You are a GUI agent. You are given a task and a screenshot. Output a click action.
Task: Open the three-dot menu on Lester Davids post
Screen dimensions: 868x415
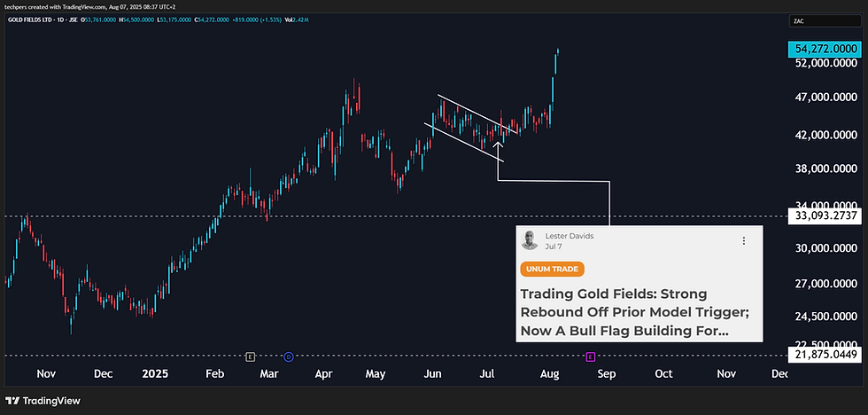[x=743, y=240]
